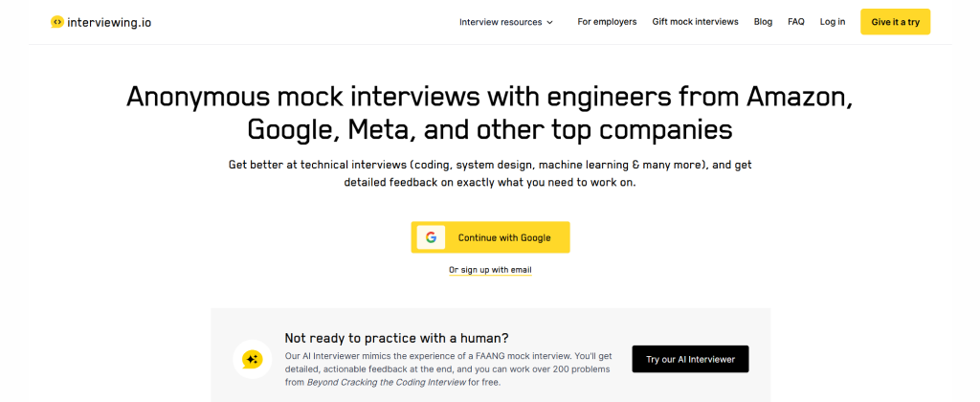Launch Try our AI Interviewer
The width and height of the screenshot is (980, 402).
(x=690, y=360)
